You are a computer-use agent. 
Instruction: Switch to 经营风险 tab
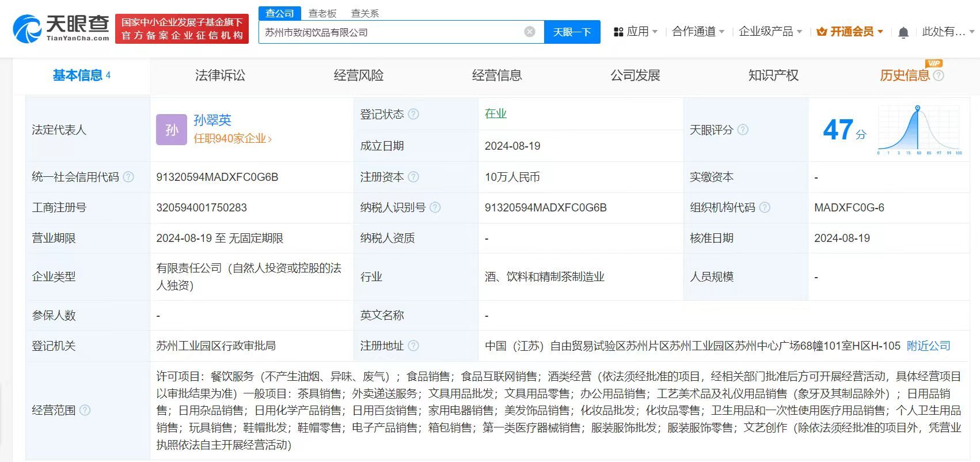pyautogui.click(x=358, y=75)
